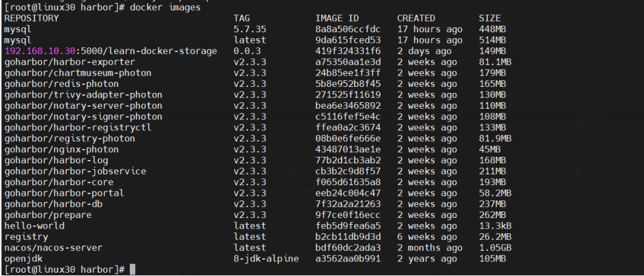Screen dimensions: 644x276
Task: Click the goharbor/harbor-exporter repository name
Action: 70,62
